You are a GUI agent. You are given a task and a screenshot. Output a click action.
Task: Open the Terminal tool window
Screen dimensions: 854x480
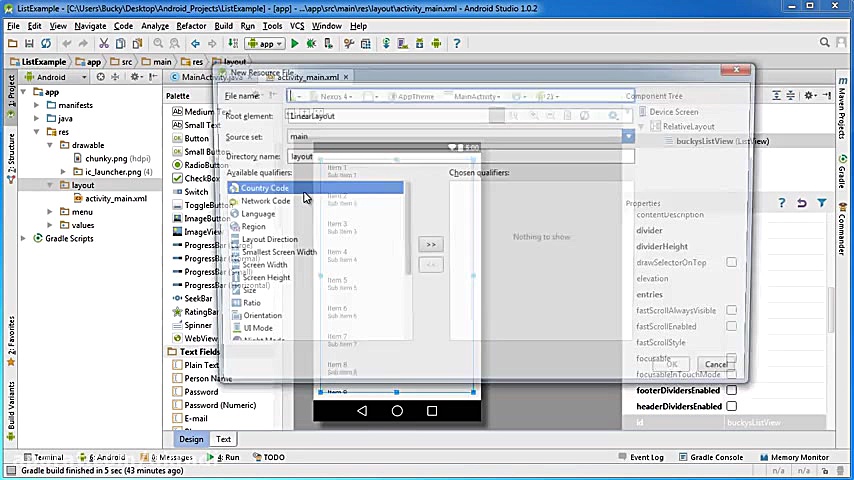click(44, 457)
